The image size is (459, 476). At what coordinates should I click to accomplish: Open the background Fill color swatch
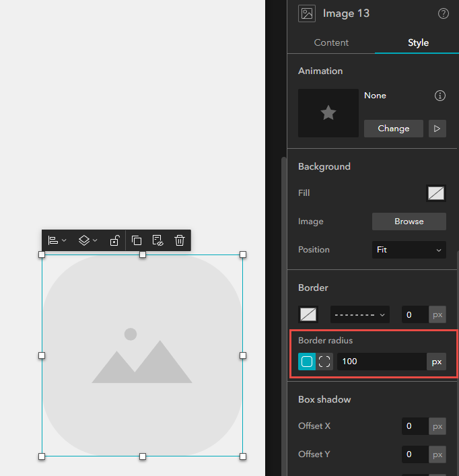(436, 193)
